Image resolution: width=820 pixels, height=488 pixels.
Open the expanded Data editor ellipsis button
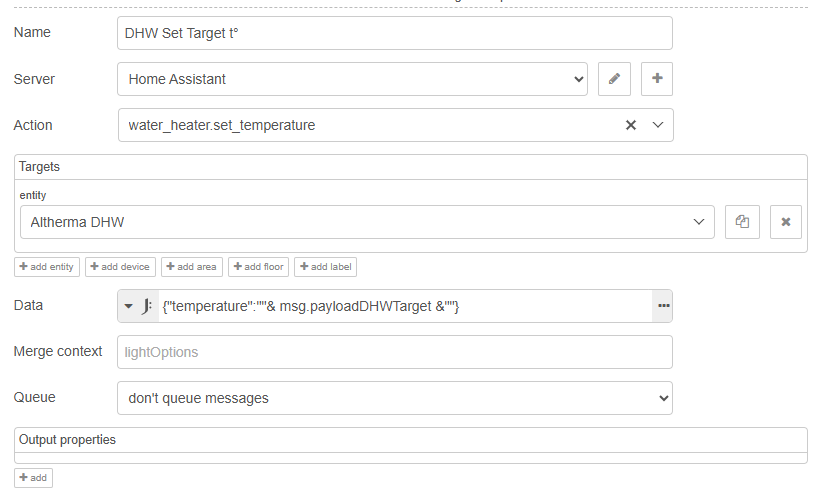tap(663, 306)
